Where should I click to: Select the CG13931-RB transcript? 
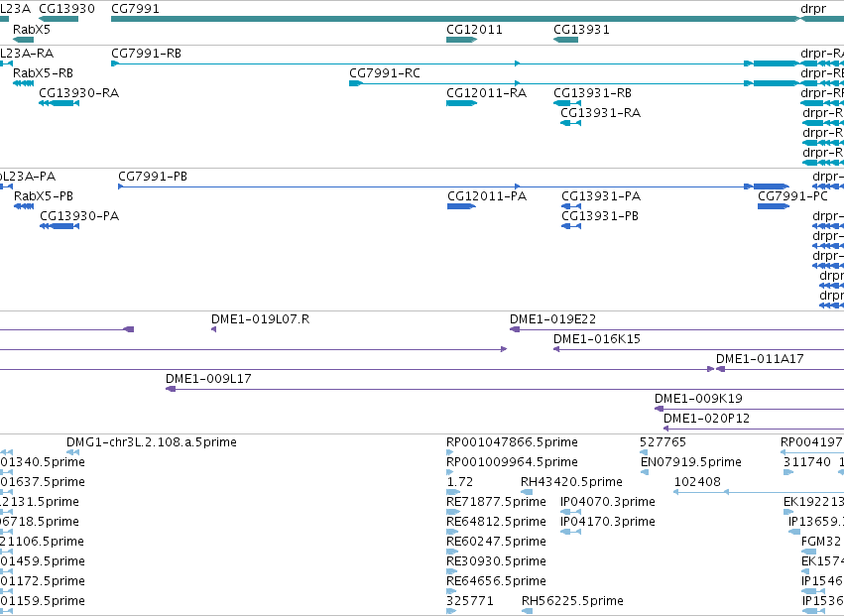(567, 103)
